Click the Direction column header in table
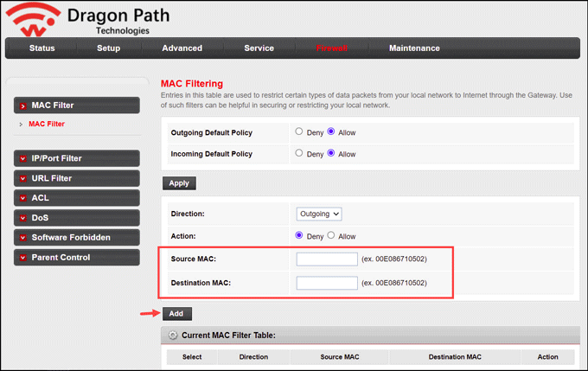This screenshot has width=588, height=371. (x=253, y=357)
